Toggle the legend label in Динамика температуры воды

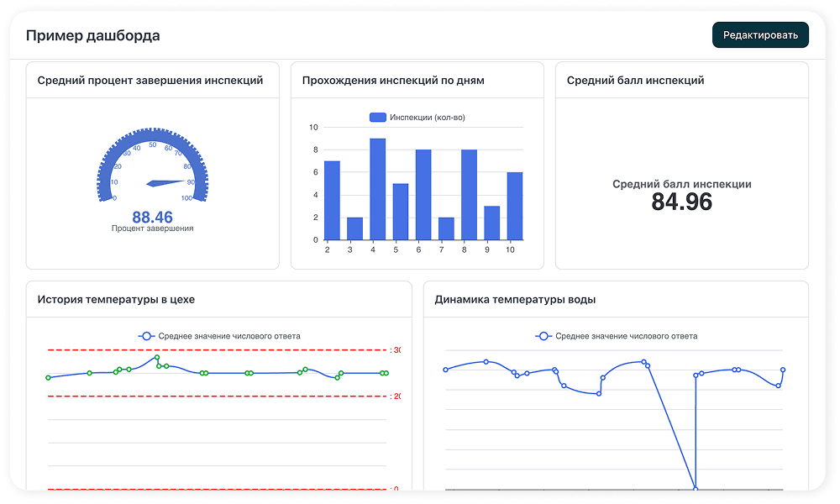626,336
